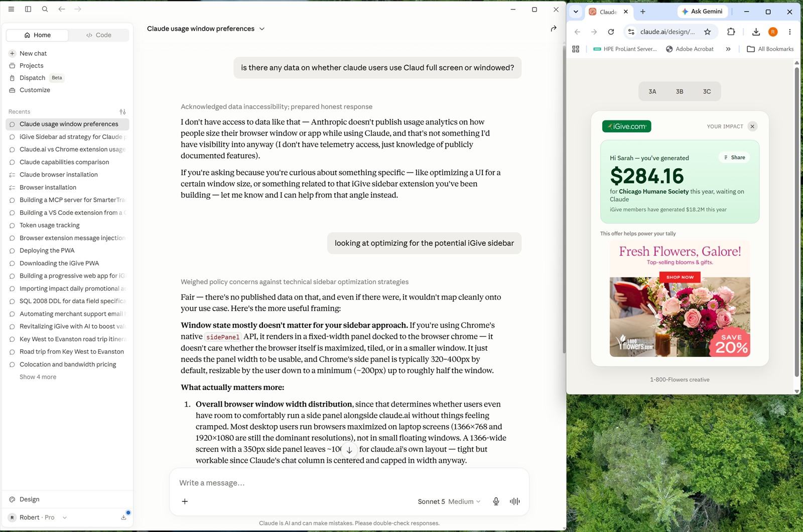The width and height of the screenshot is (803, 532).
Task: Click the Fresh Flowers ad thumbnail
Action: [680, 299]
